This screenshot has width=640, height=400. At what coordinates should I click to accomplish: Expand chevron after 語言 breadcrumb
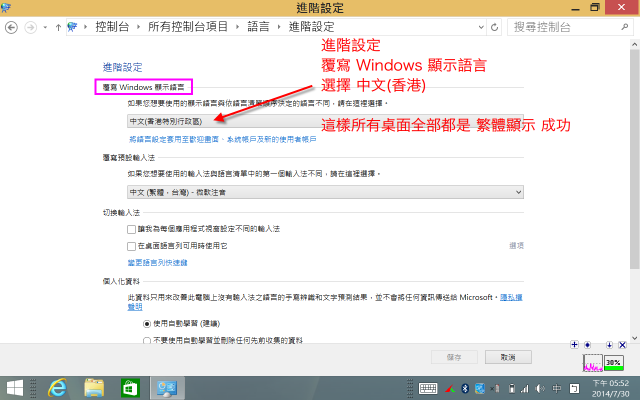[x=279, y=27]
